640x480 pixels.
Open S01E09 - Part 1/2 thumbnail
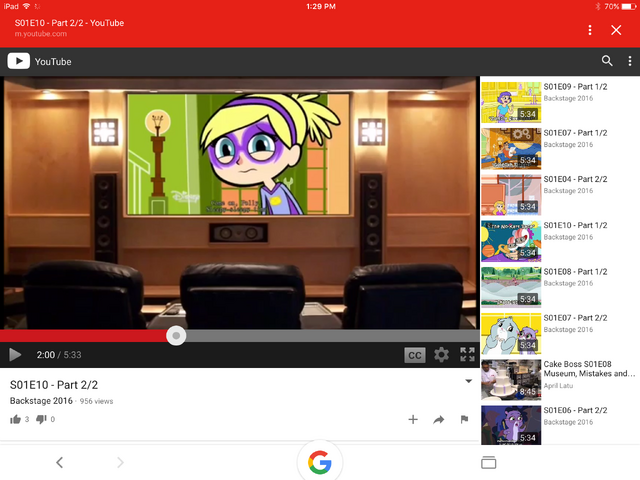pyautogui.click(x=511, y=102)
